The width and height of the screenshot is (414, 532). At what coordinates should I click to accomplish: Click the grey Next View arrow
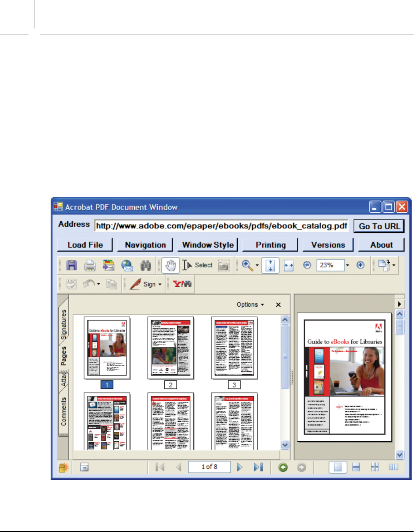(301, 467)
